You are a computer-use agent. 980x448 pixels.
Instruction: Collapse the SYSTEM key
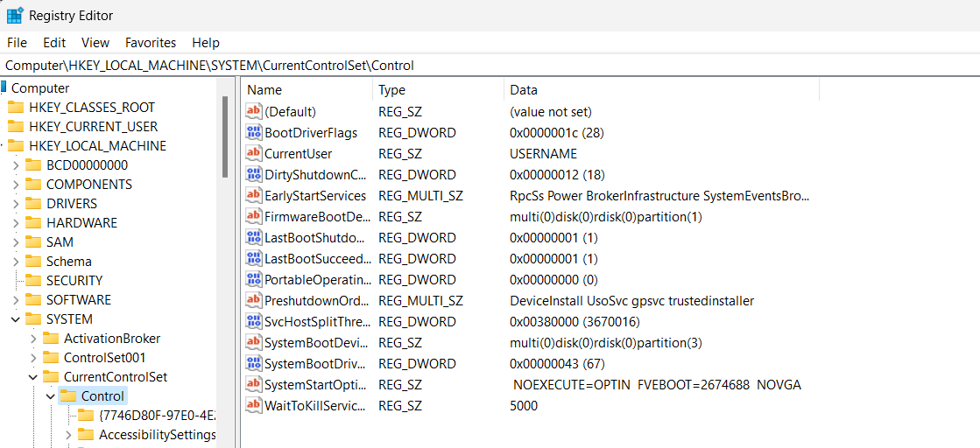click(x=16, y=319)
